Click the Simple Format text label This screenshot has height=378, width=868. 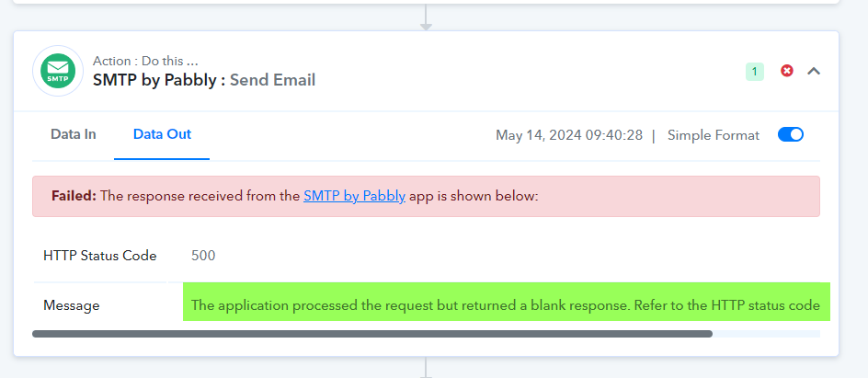point(713,135)
